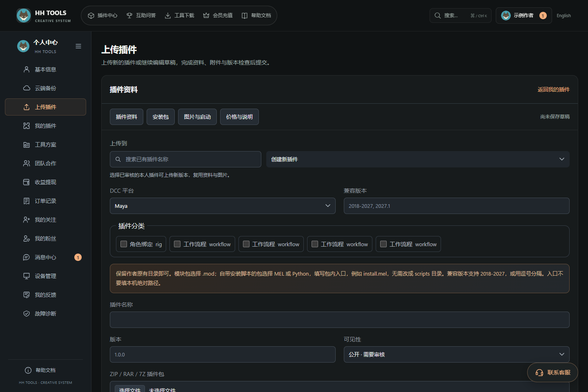Click into the 兼容版本 input field
Image resolution: width=588 pixels, height=392 pixels.
click(x=457, y=206)
